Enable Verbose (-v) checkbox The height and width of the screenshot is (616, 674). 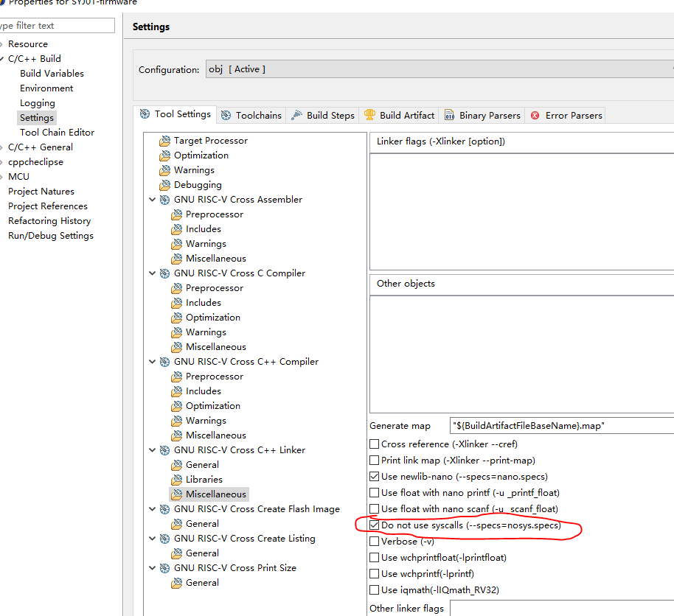pos(375,542)
